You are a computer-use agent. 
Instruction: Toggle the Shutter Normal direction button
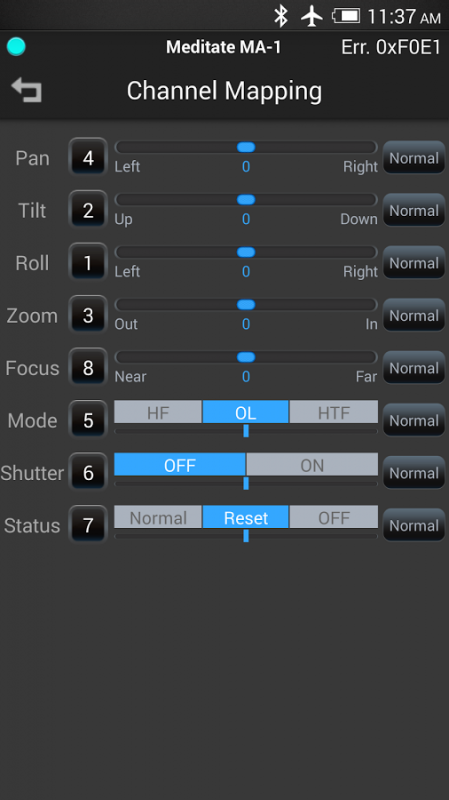point(414,473)
